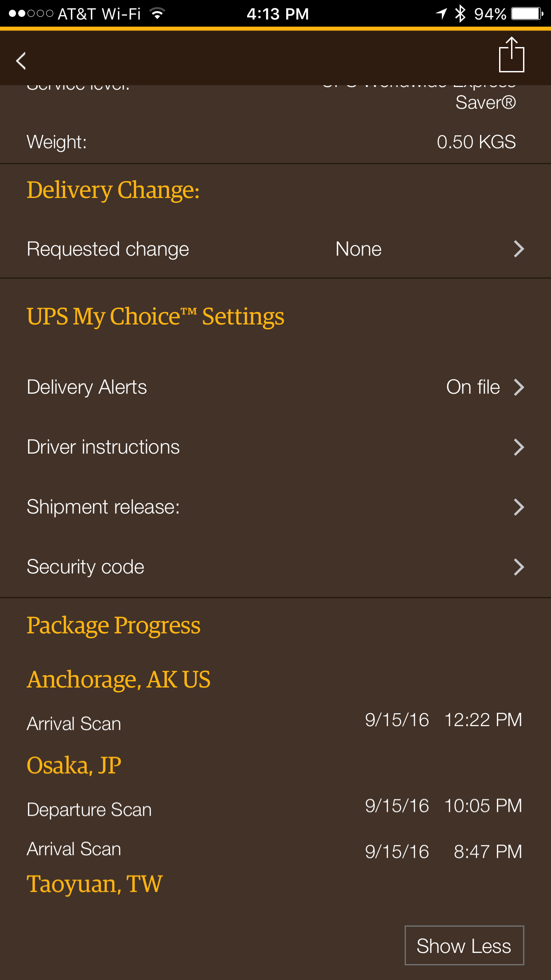Tap the None requested change value
Screen dimensions: 551x980
(x=358, y=249)
